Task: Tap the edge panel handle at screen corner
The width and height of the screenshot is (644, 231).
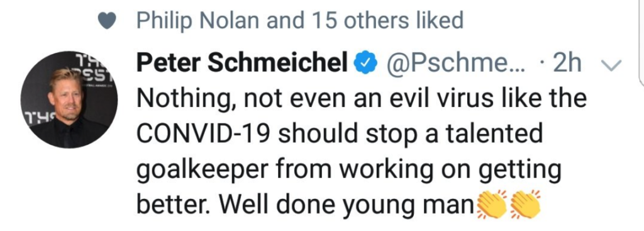Action: [x=641, y=41]
